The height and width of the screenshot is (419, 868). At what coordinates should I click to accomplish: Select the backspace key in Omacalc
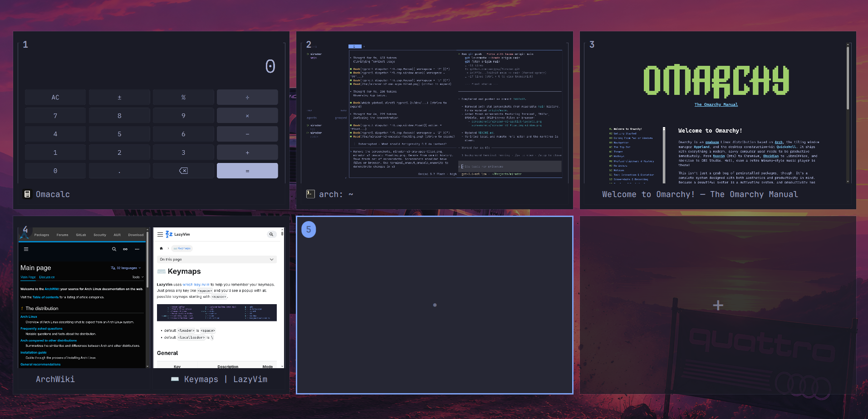(x=183, y=171)
